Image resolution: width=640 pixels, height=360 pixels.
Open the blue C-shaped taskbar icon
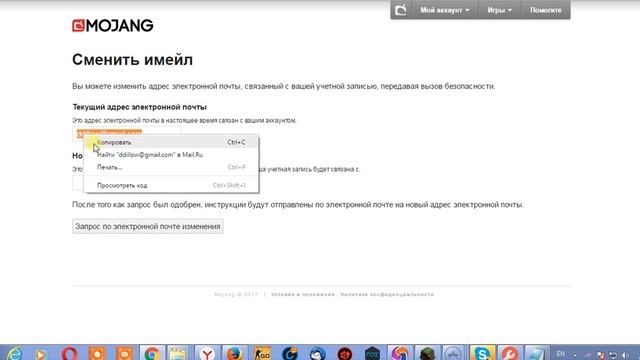pos(289,353)
